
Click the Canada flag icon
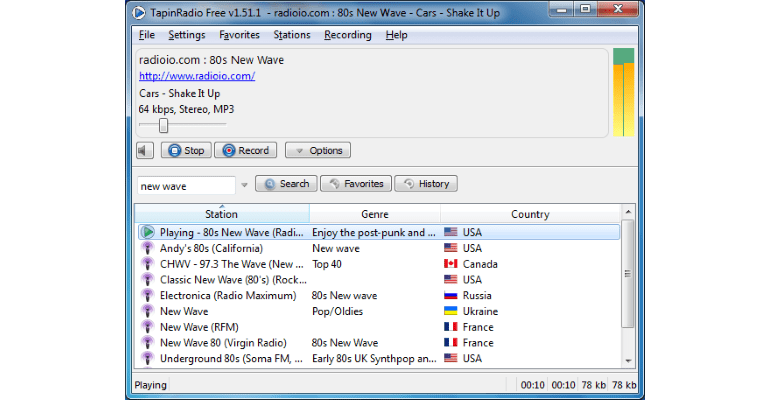450,264
